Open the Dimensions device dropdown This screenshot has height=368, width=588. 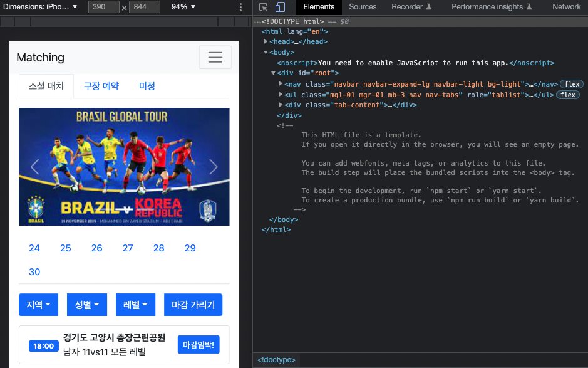[39, 7]
